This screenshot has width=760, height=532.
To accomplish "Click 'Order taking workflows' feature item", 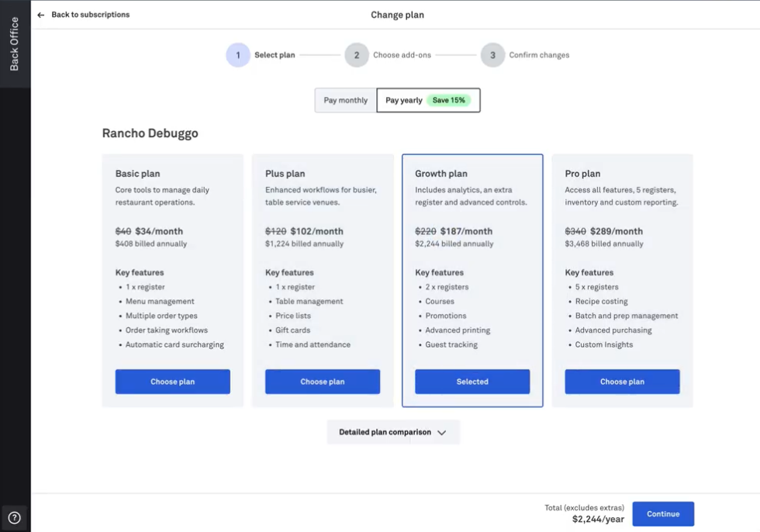I will (167, 330).
